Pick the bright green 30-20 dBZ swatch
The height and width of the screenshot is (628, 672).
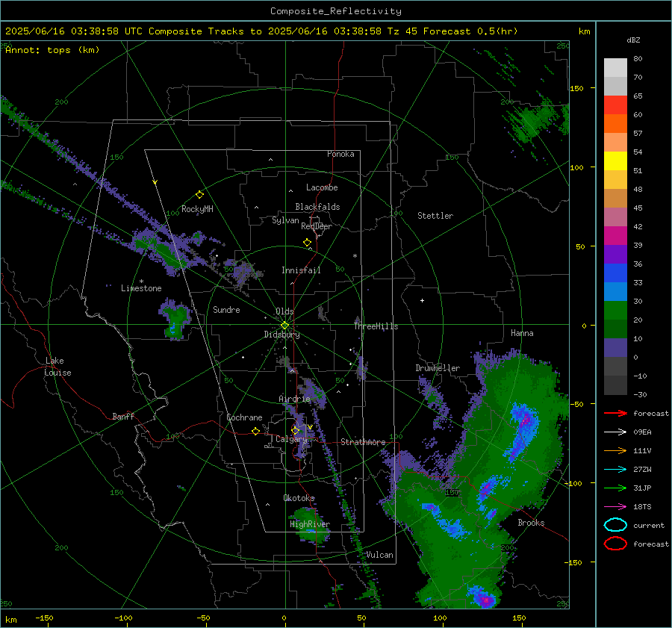pos(615,311)
